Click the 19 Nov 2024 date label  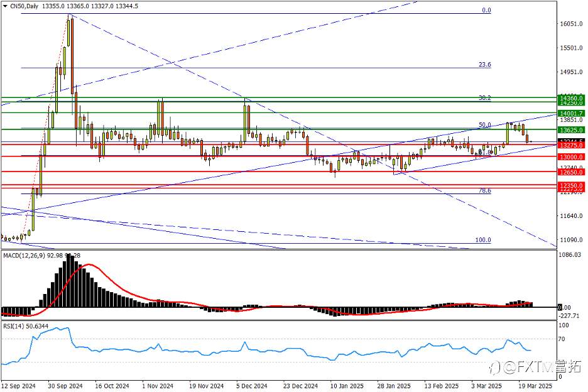tap(206, 386)
